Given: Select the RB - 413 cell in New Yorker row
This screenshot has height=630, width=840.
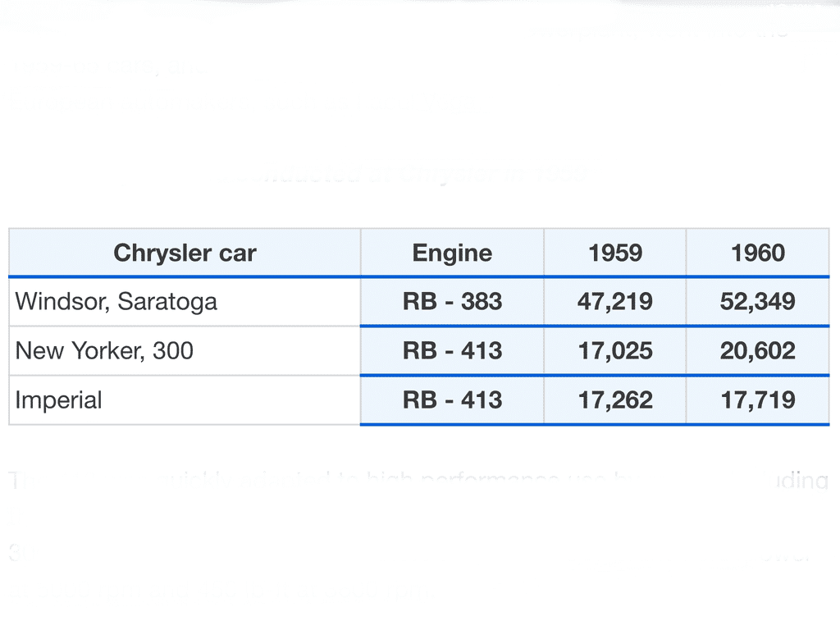Looking at the screenshot, I should [x=452, y=351].
